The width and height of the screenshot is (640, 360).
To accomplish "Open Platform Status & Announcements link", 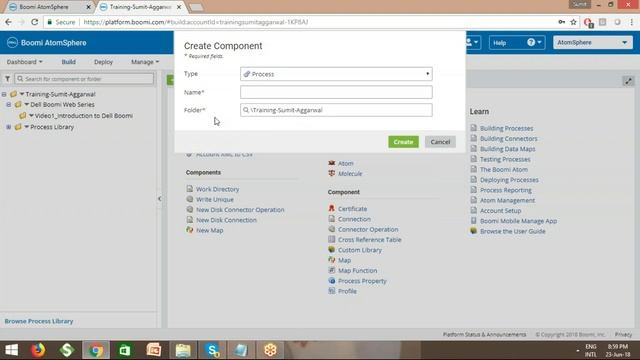I will click(x=484, y=334).
